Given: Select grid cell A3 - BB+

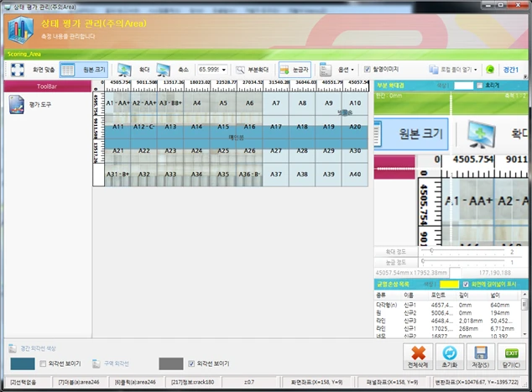Looking at the screenshot, I should [170, 103].
